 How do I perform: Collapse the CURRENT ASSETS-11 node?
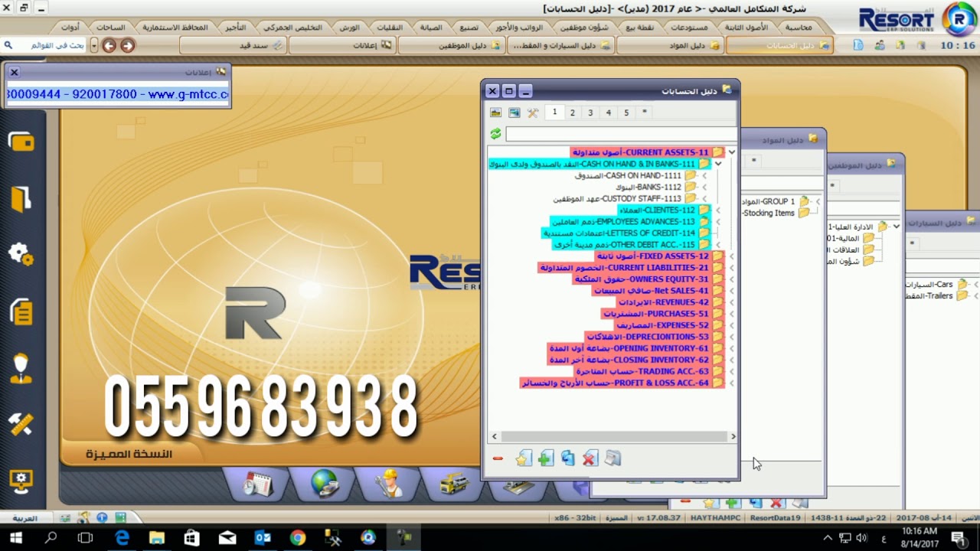click(x=732, y=152)
